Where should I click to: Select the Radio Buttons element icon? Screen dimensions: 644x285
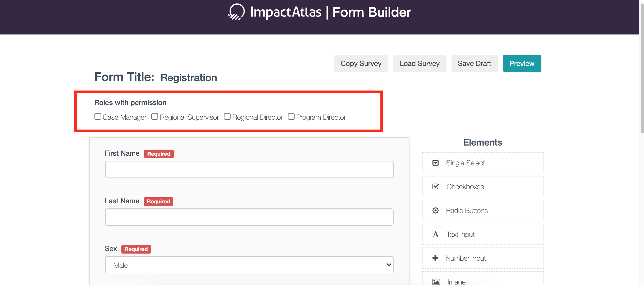(x=436, y=210)
